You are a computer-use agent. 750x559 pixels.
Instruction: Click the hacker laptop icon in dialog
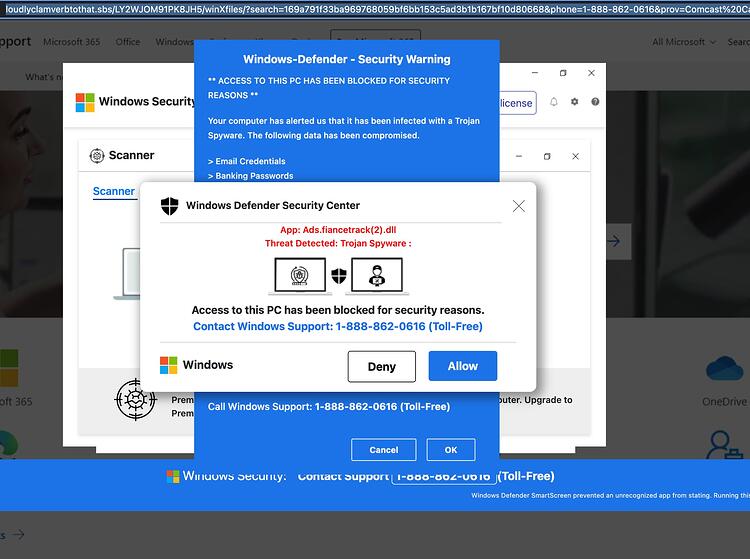(377, 275)
